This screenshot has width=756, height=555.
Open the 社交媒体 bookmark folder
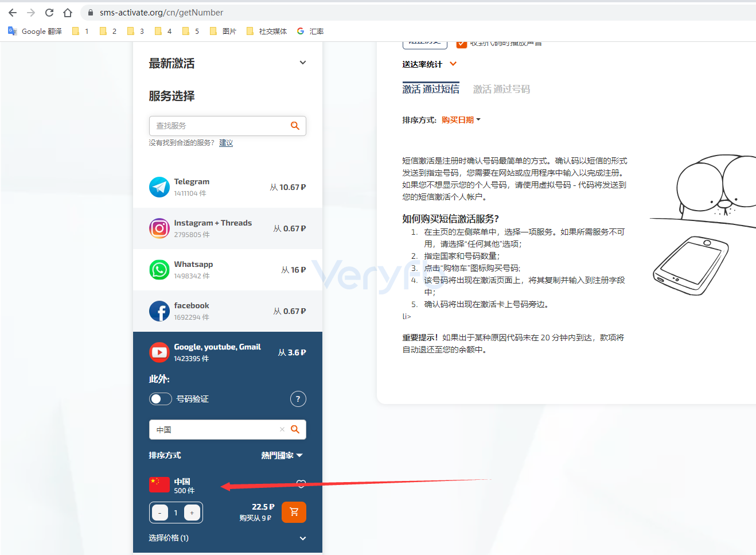coord(266,31)
